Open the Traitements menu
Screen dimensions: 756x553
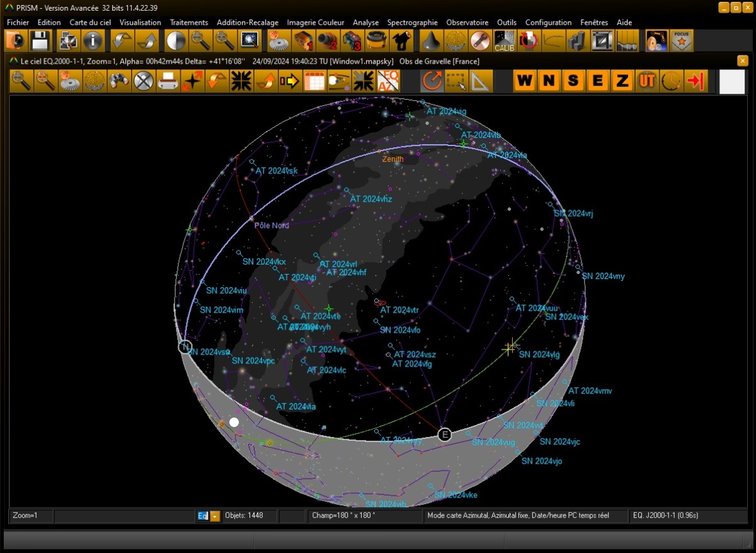coord(188,22)
